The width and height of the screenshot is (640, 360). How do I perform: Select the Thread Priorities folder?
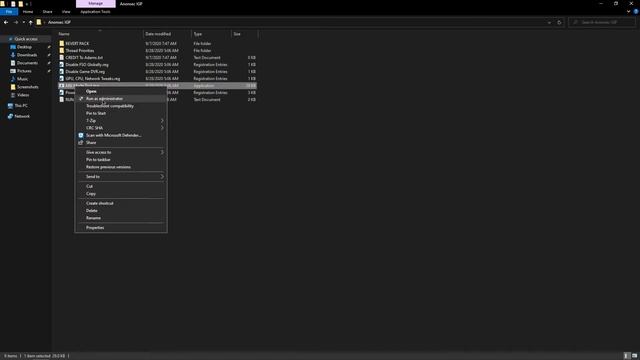(80, 51)
